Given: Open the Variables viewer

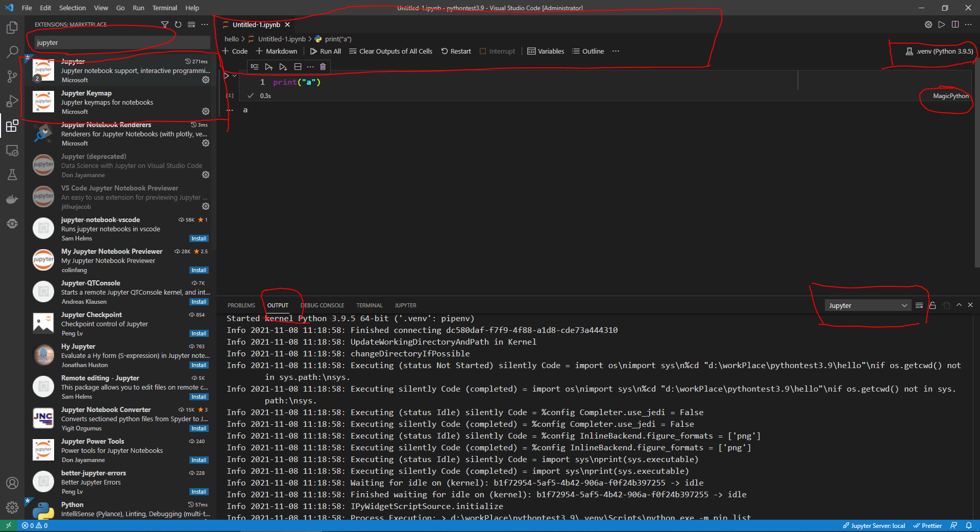Looking at the screenshot, I should [x=546, y=51].
